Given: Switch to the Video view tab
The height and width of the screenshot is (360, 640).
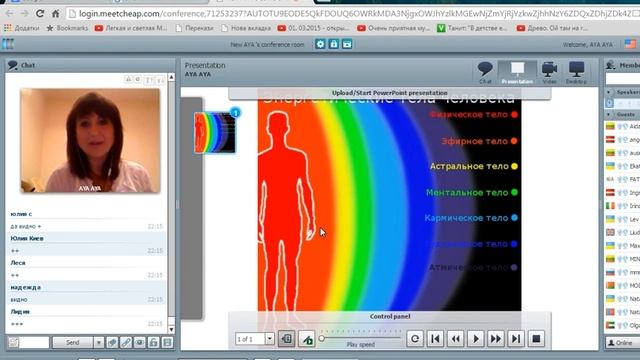Looking at the screenshot, I should (x=549, y=73).
